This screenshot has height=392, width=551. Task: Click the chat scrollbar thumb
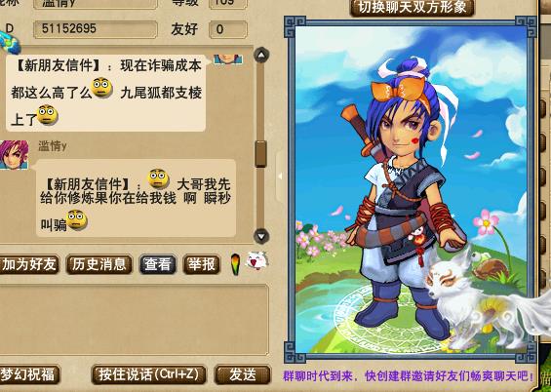point(260,153)
